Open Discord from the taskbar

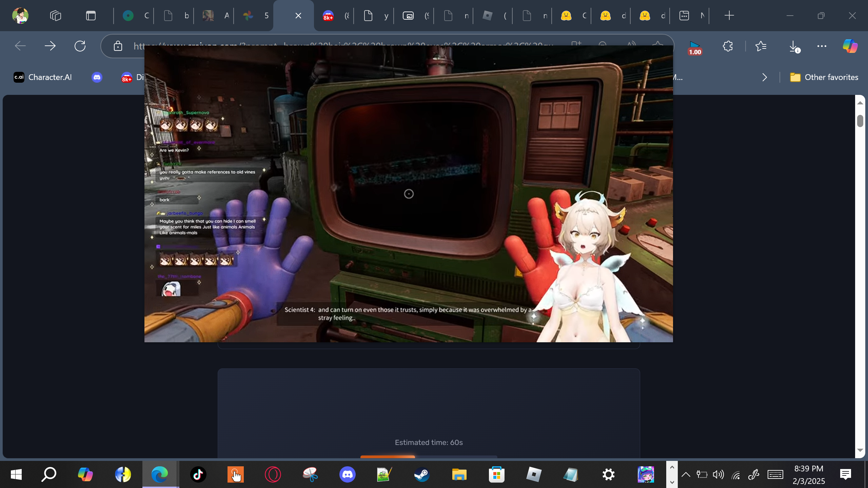tap(347, 474)
